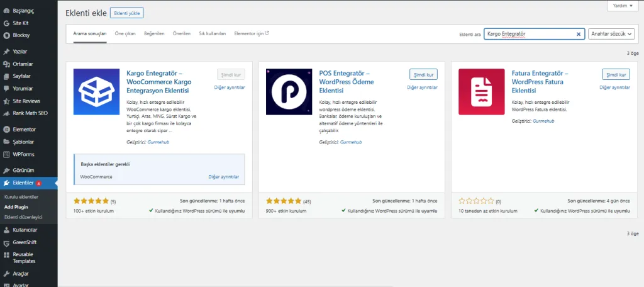Click POS Entegratör plugin logo thumbnail
The height and width of the screenshot is (287, 644).
[289, 92]
